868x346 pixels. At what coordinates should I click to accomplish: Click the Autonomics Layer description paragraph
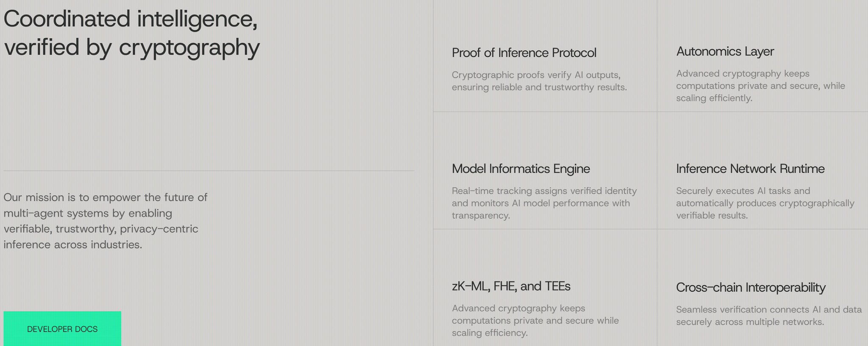pyautogui.click(x=760, y=86)
